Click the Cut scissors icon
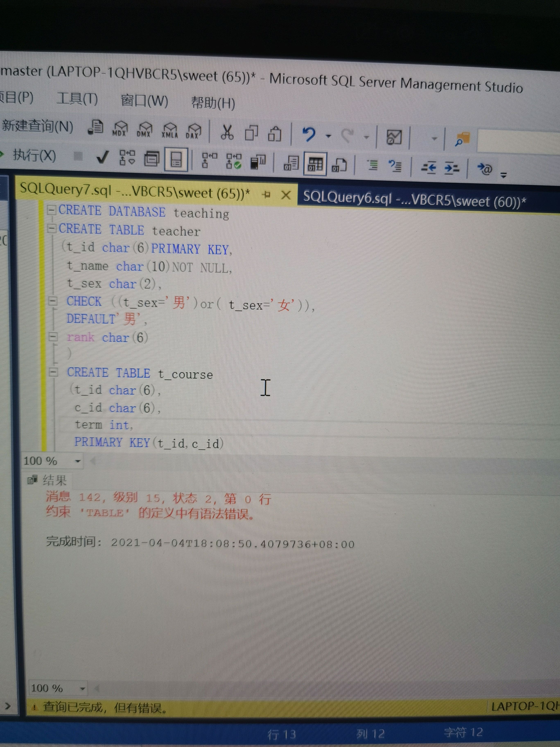This screenshot has height=747, width=560. (227, 132)
